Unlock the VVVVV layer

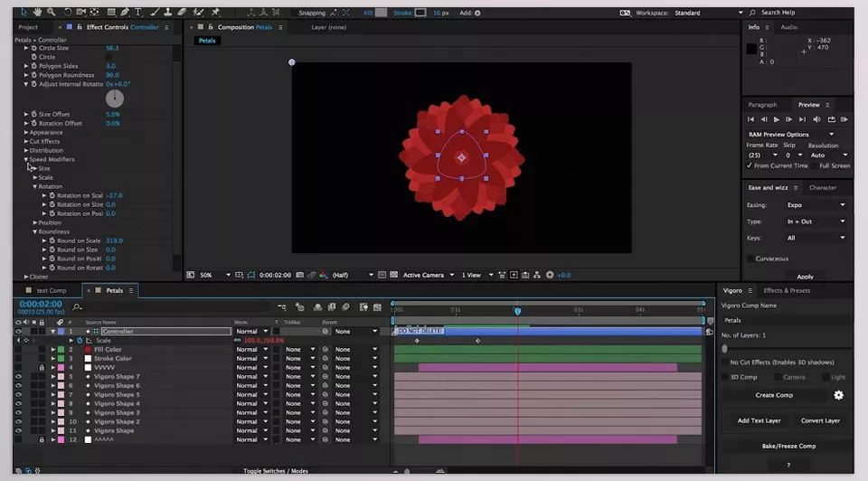tap(42, 367)
